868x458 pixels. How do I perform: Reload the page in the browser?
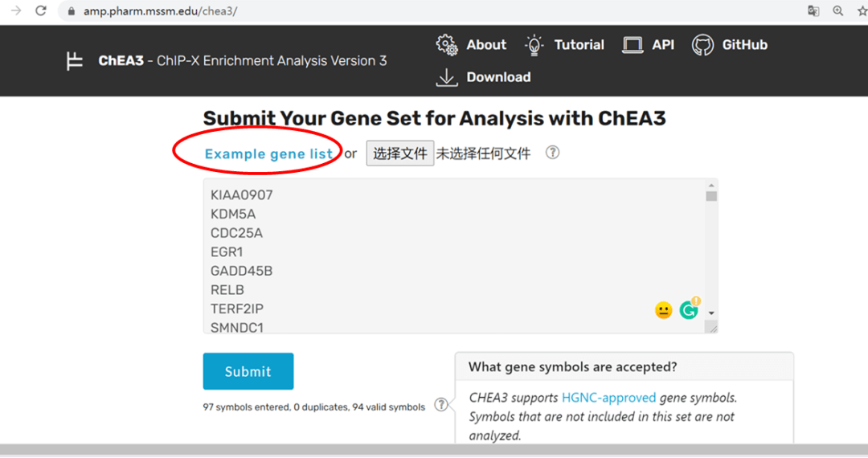(x=41, y=11)
